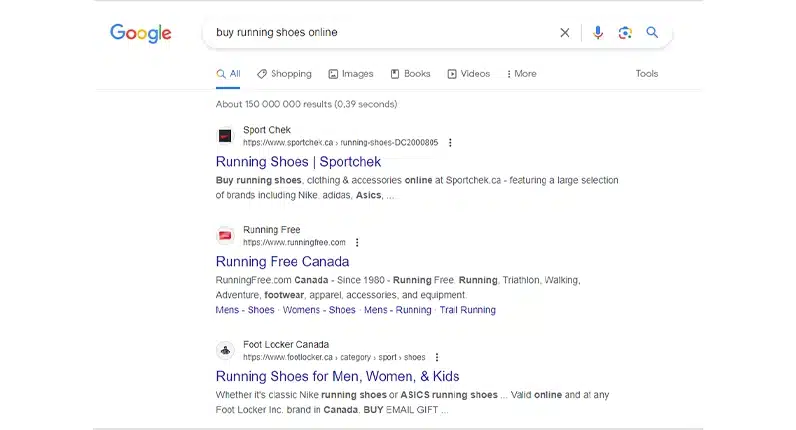The image size is (796, 430).
Task: Open options menu for Running Free result
Action: click(357, 243)
